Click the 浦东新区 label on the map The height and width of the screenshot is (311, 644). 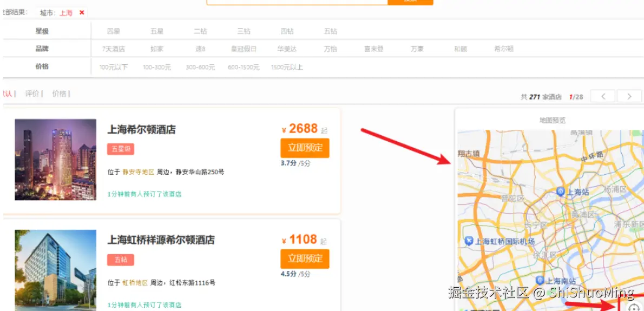tap(629, 224)
